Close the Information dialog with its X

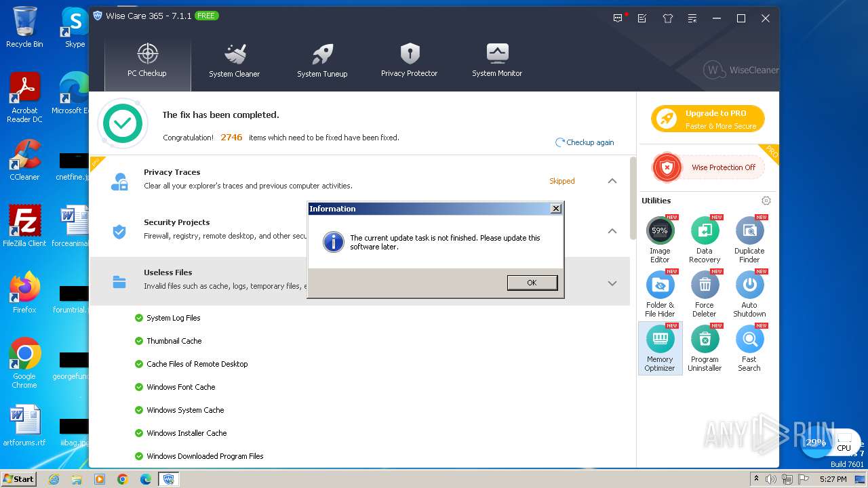556,208
